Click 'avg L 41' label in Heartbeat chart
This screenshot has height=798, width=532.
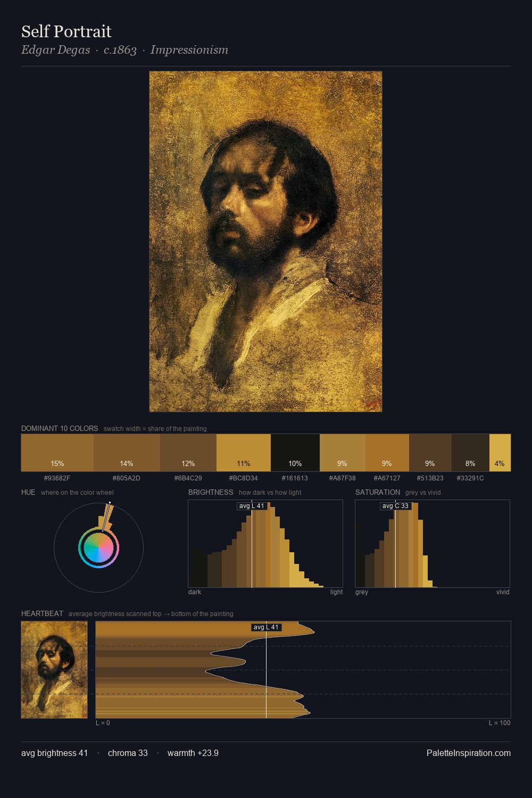pos(266,627)
